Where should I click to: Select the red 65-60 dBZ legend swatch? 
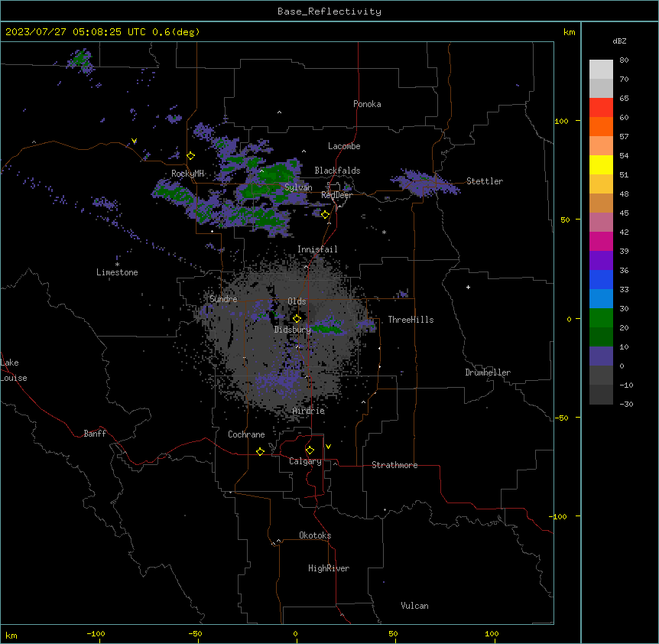click(x=601, y=108)
